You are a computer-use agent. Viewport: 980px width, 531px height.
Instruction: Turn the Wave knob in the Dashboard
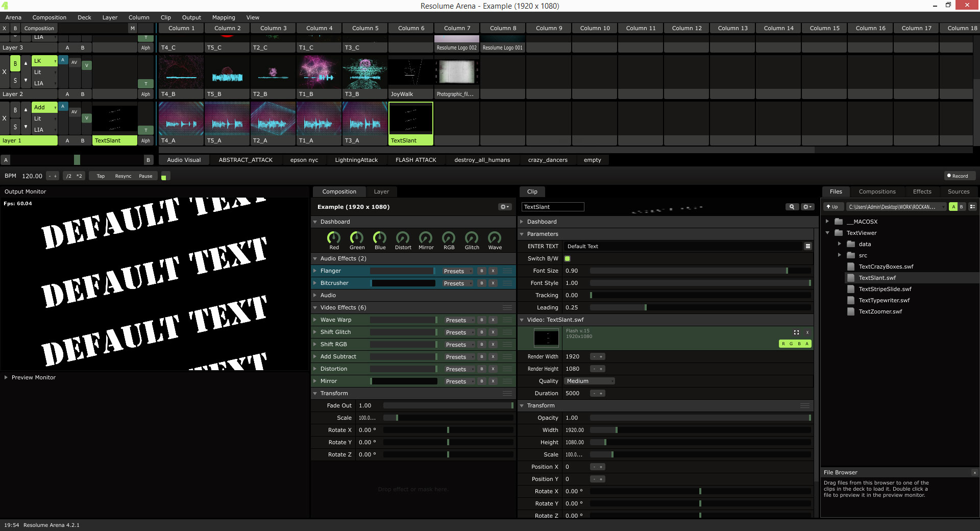pyautogui.click(x=494, y=238)
